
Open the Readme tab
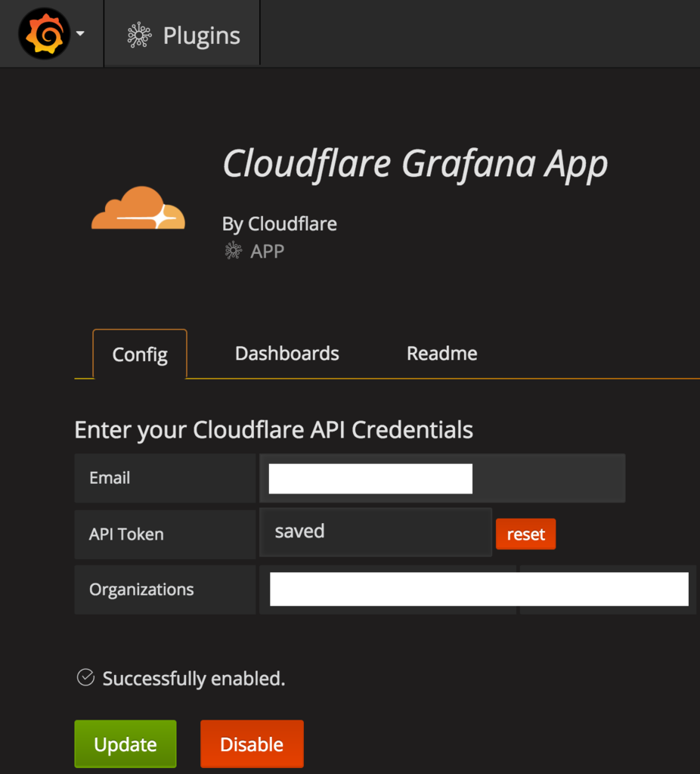441,354
